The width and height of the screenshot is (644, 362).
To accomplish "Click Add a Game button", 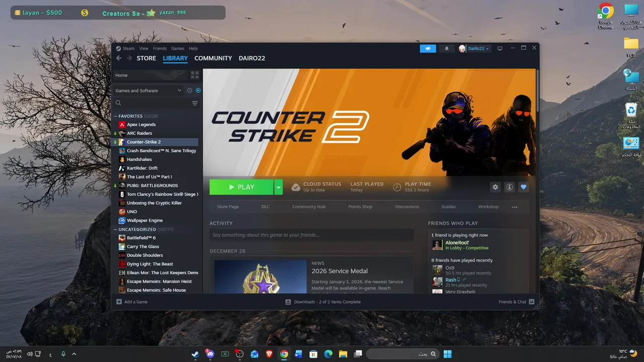I will pos(132,302).
